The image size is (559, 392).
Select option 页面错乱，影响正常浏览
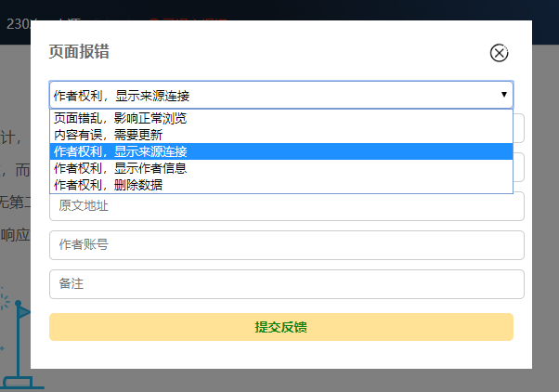(121, 118)
